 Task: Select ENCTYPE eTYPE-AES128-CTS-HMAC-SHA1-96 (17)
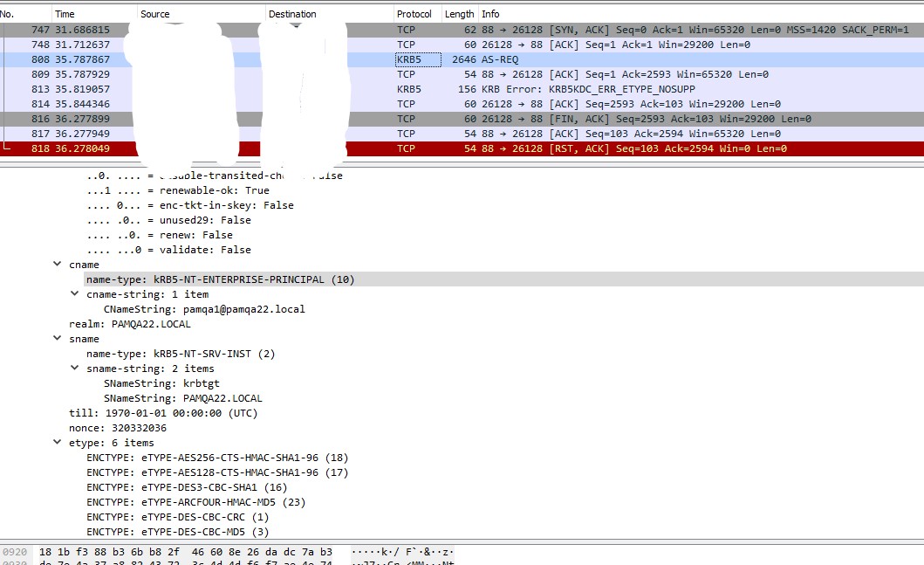(217, 472)
